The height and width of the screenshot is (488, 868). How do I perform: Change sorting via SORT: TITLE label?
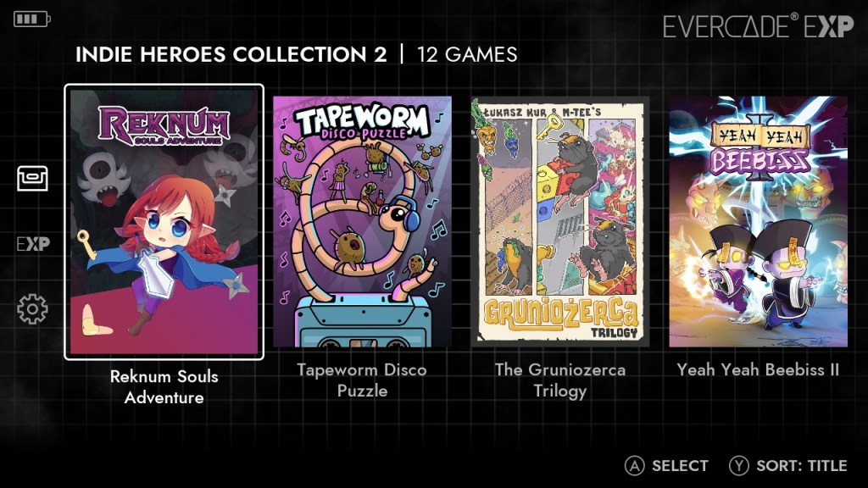click(802, 466)
